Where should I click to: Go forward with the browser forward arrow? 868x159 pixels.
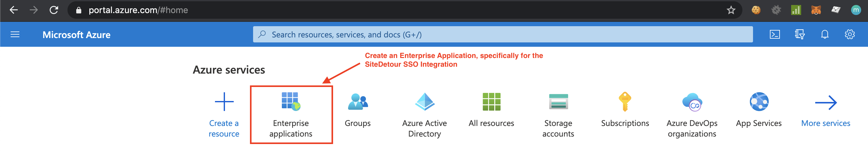[x=34, y=10]
